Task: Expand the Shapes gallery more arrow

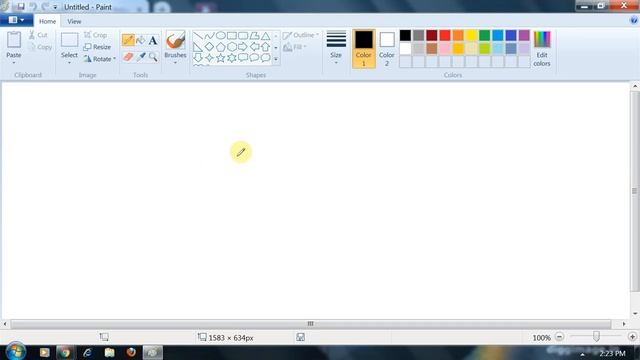Action: (x=276, y=59)
